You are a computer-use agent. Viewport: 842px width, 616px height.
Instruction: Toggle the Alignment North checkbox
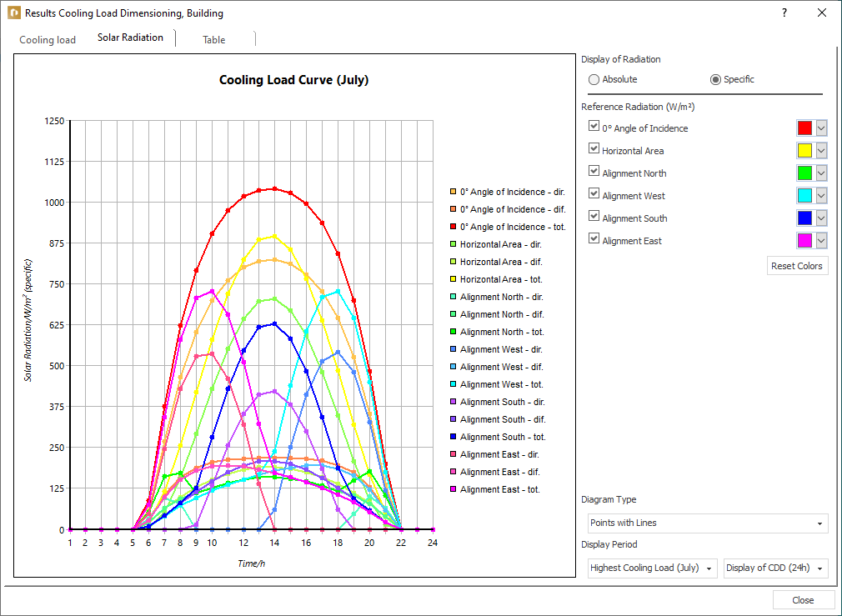594,171
